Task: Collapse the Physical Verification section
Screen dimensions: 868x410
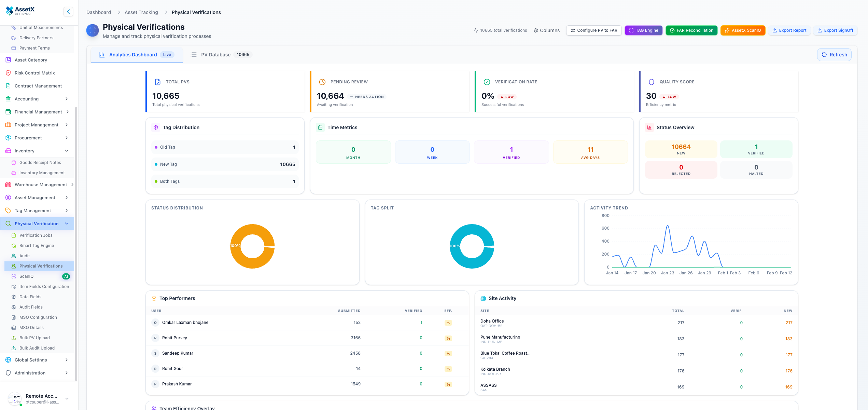Action: 67,223
